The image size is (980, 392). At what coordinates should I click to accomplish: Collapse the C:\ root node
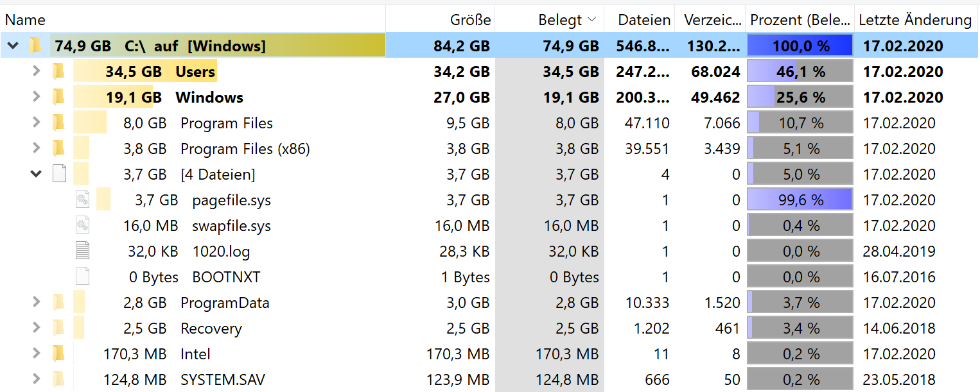pyautogui.click(x=13, y=46)
